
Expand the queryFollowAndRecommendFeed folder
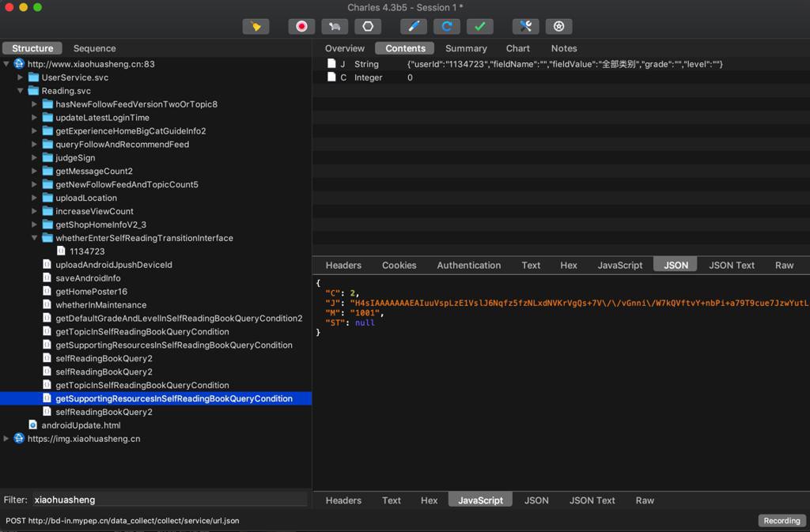coord(34,145)
